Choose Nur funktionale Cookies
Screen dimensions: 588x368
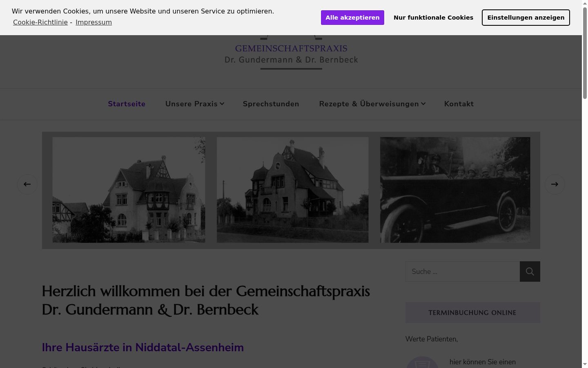[433, 18]
